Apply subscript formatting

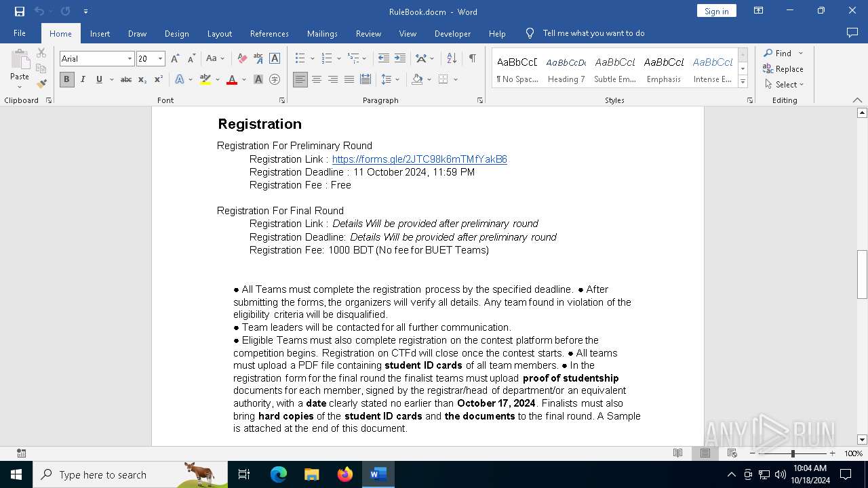(142, 79)
